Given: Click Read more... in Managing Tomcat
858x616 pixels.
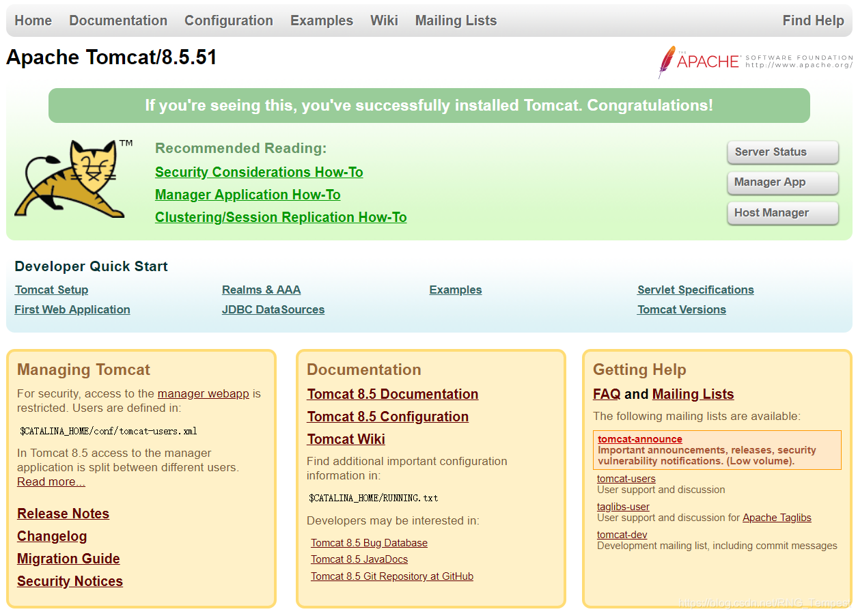Looking at the screenshot, I should point(51,481).
